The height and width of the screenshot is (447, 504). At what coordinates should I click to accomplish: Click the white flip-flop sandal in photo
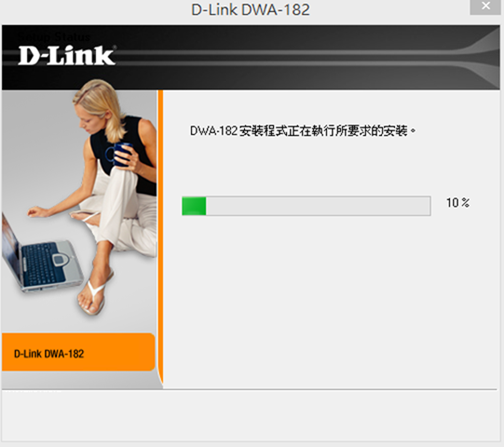point(96,295)
